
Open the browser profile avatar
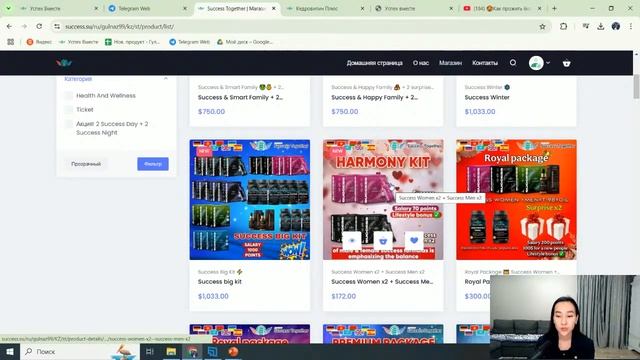(616, 27)
